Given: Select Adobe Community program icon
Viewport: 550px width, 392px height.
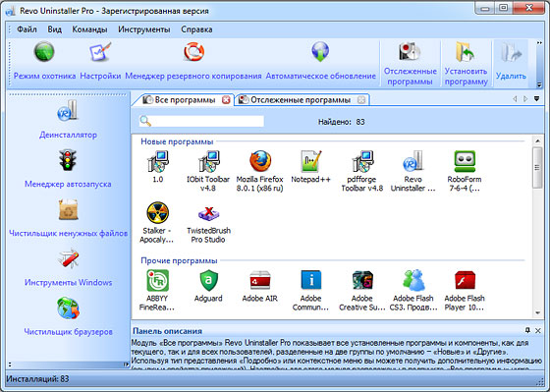Looking at the screenshot, I should tap(310, 290).
